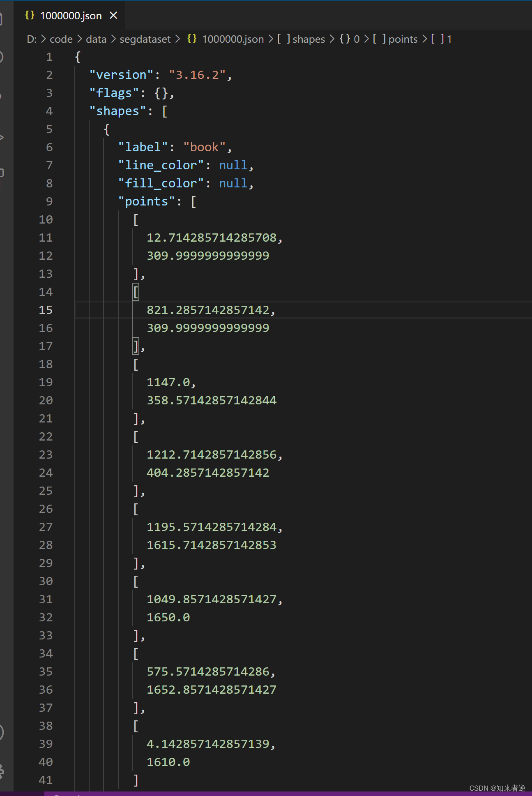Click the "3.16.2" version value

pos(197,75)
